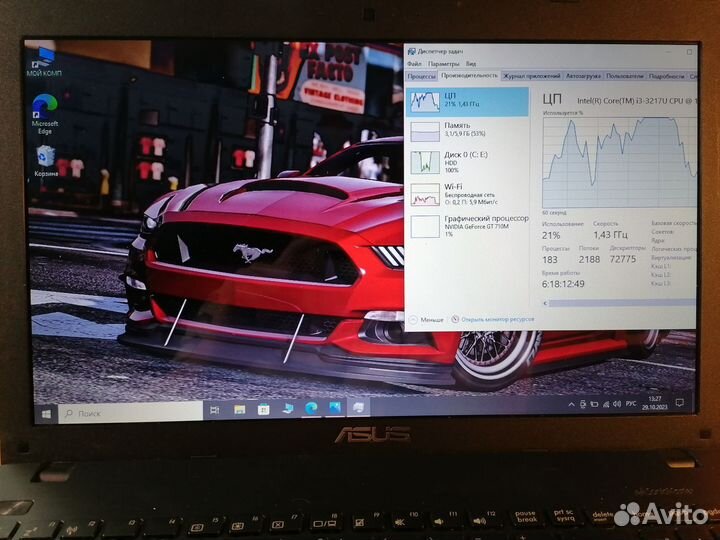Switch to the Автозагрузка tab
The image size is (720, 540).
coord(583,76)
